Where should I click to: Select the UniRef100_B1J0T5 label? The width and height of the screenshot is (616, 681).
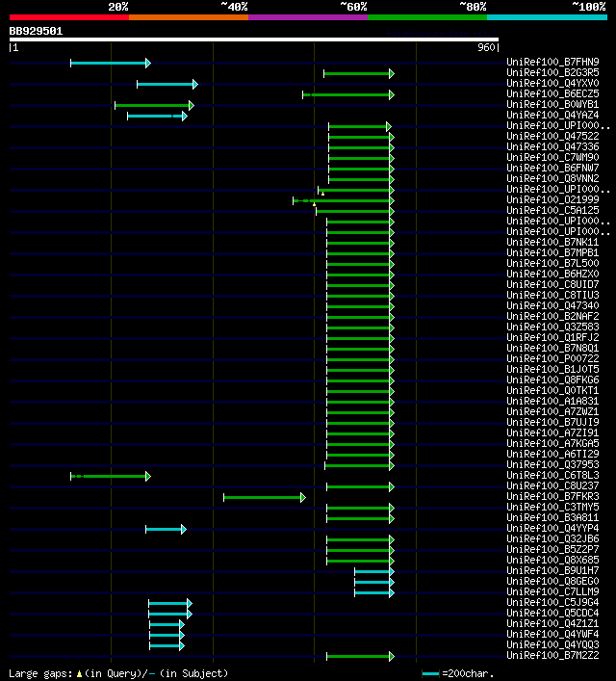tap(552, 369)
